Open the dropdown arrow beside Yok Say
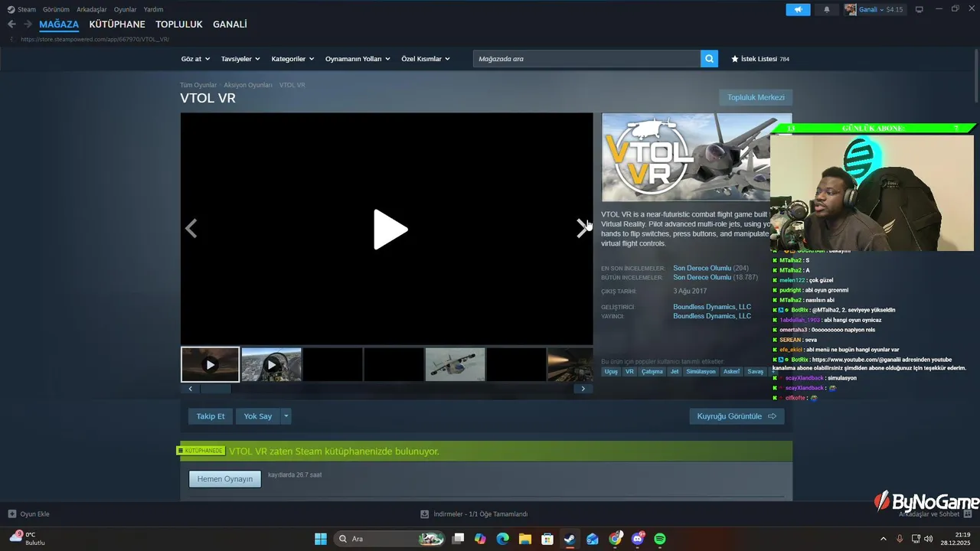The height and width of the screenshot is (551, 980). click(x=286, y=416)
